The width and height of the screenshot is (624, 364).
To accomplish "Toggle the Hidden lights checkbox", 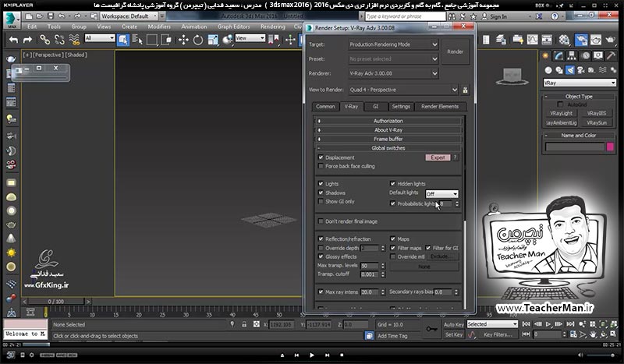I will click(393, 184).
